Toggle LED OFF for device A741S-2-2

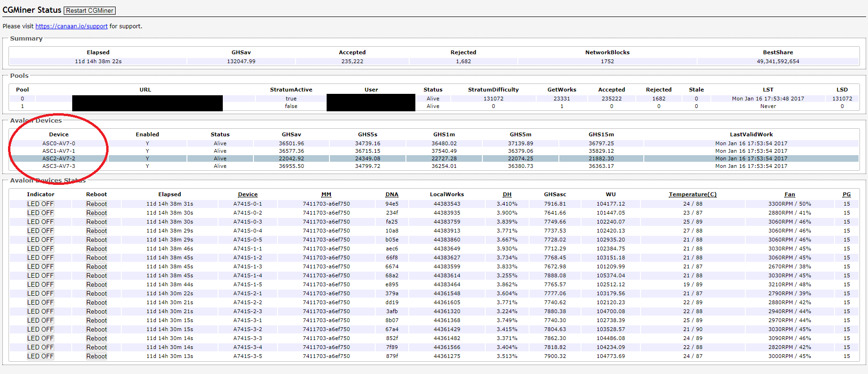pyautogui.click(x=40, y=302)
